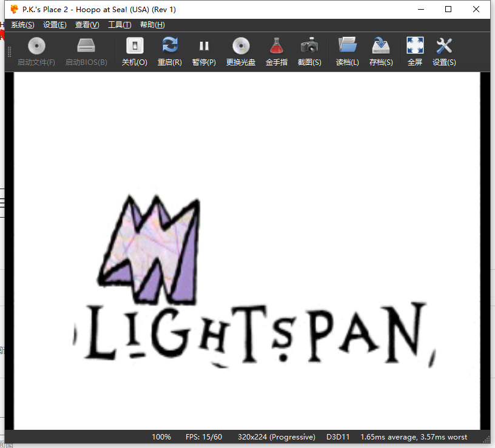Click the toolbar drag handle at the left edge

tap(9, 52)
